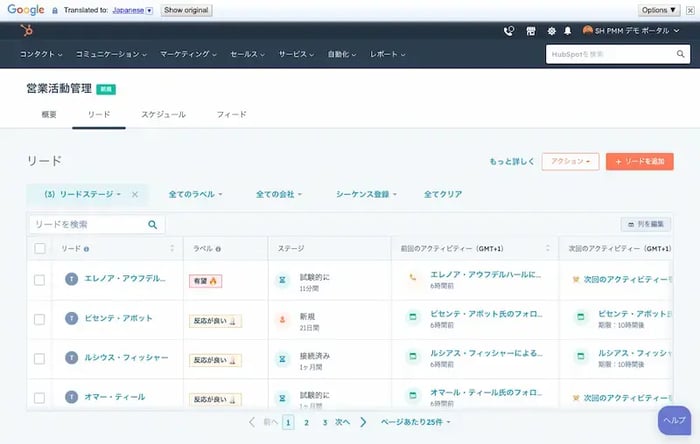Screen dimensions: 700x444
Task: Open the SH PMM デモ ポータル account menu
Action: [x=631, y=31]
